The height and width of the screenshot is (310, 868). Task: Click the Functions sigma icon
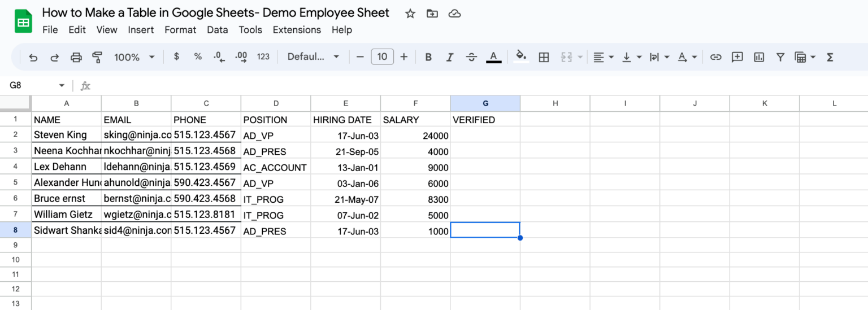pos(830,57)
